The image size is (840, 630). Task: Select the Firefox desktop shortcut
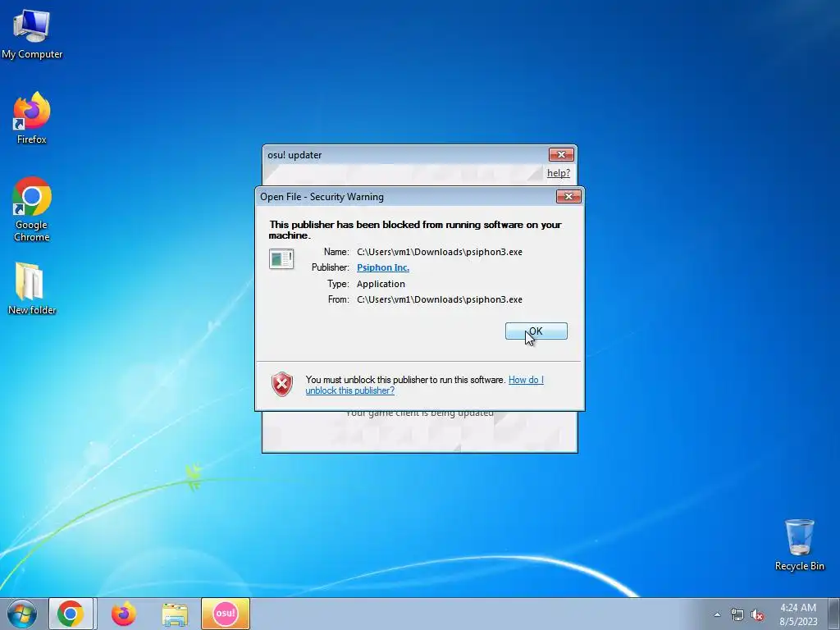click(x=32, y=118)
